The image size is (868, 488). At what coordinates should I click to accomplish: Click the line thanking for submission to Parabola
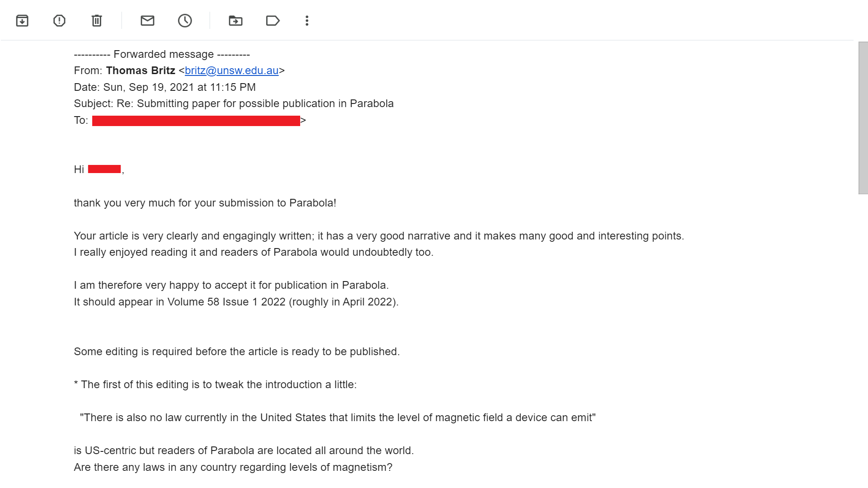pyautogui.click(x=205, y=203)
